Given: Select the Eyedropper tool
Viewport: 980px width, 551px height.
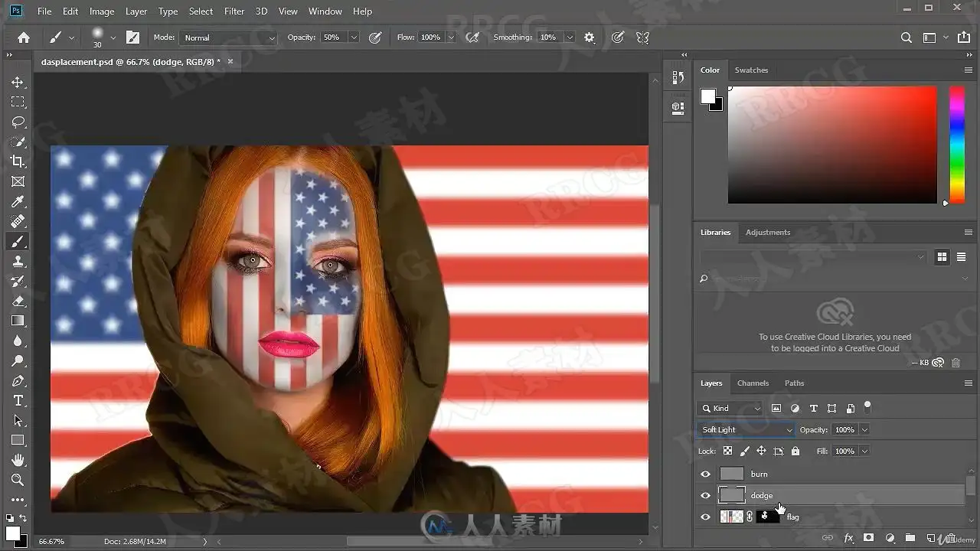Looking at the screenshot, I should pos(18,201).
